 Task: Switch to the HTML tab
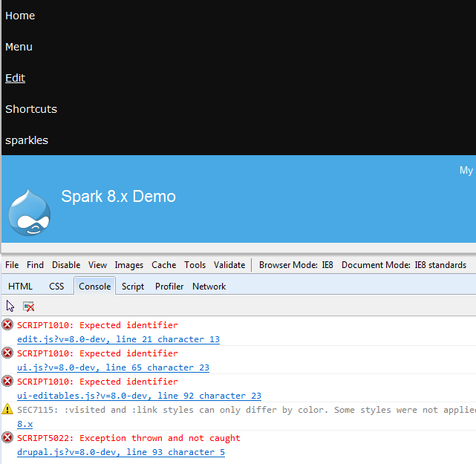tap(20, 286)
